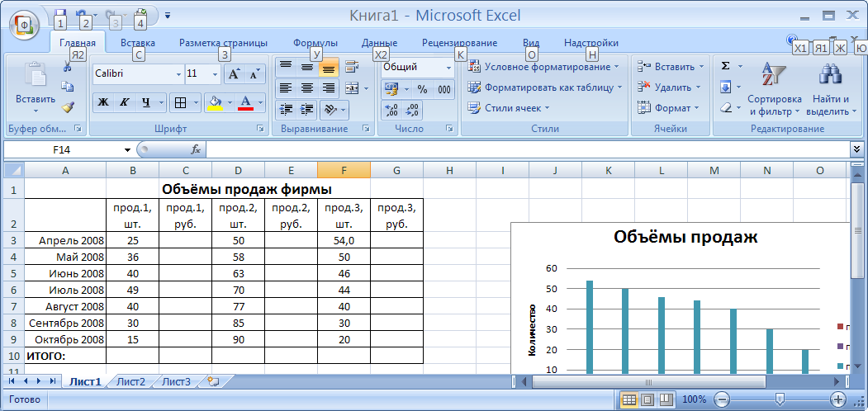868x411 pixels.
Task: Undo last action in Quick Access toolbar
Action: point(81,14)
